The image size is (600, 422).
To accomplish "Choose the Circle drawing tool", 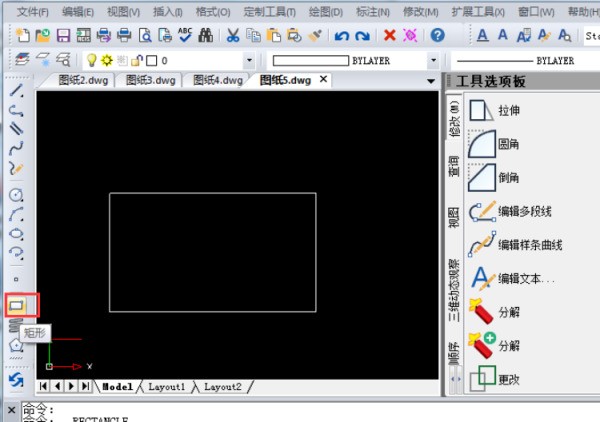I will pyautogui.click(x=17, y=193).
